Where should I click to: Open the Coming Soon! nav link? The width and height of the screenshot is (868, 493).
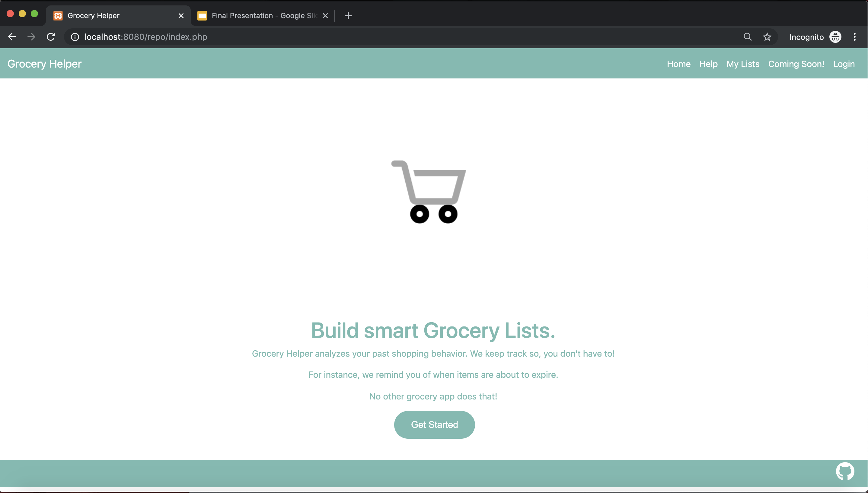796,64
